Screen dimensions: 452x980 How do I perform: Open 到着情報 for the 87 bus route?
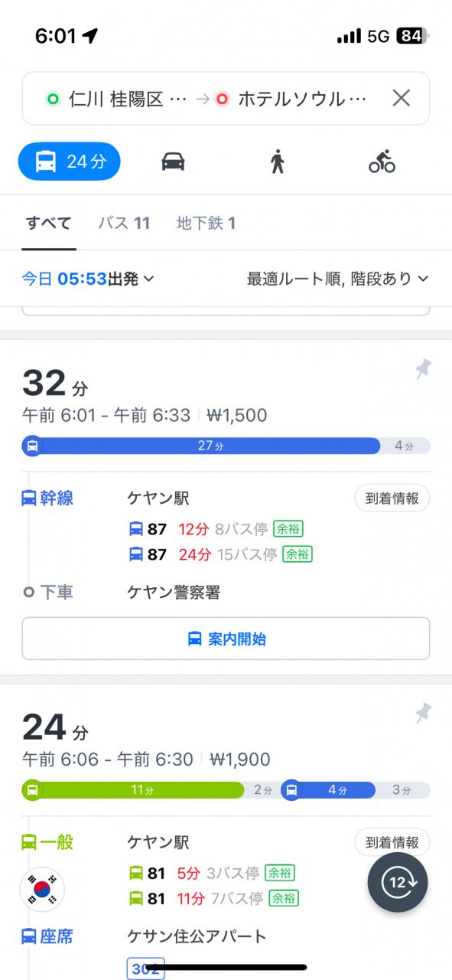pyautogui.click(x=392, y=498)
